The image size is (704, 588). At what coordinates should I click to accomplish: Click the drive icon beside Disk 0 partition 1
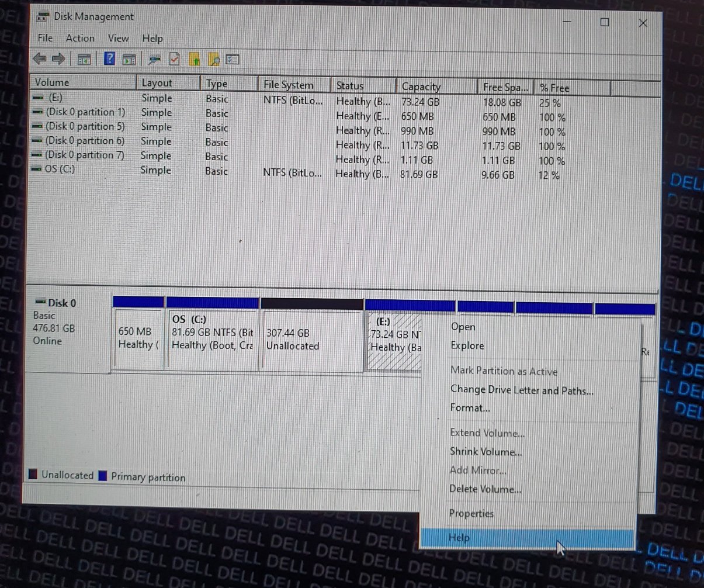tap(38, 112)
